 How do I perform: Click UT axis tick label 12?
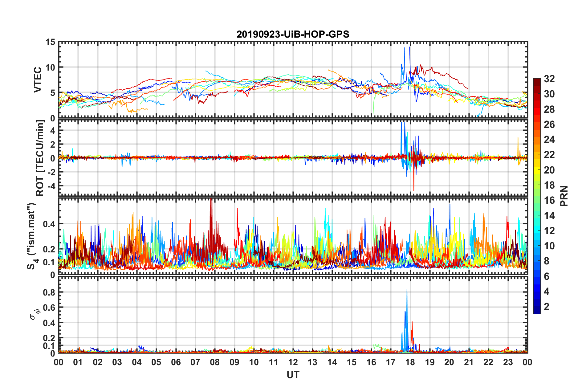click(x=293, y=362)
